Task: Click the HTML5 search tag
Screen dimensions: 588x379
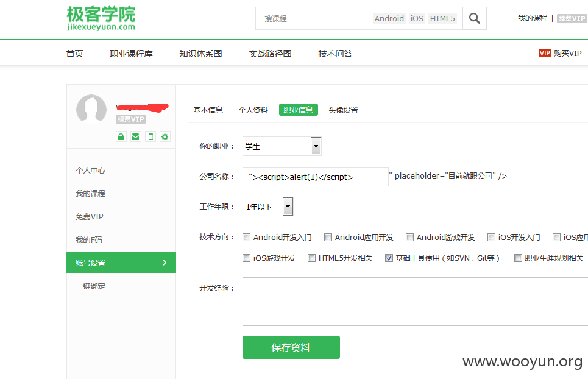Action: click(x=442, y=18)
